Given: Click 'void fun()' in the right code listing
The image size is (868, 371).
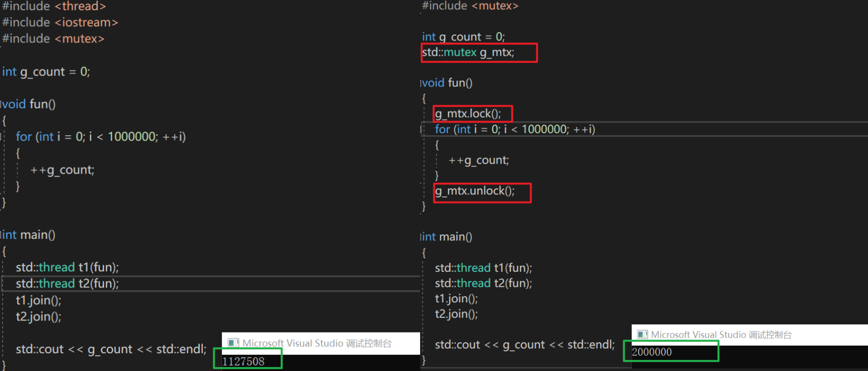Looking at the screenshot, I should click(447, 83).
